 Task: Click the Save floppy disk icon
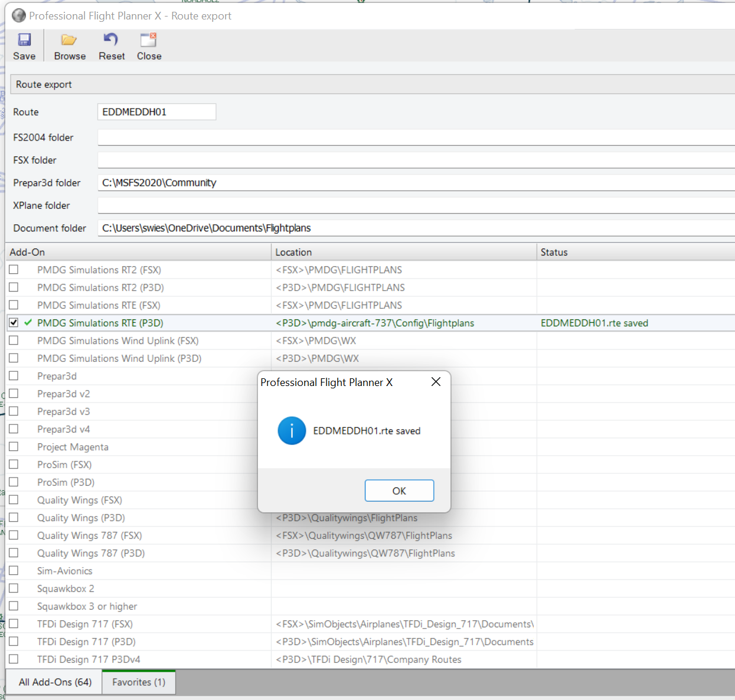pyautogui.click(x=24, y=40)
